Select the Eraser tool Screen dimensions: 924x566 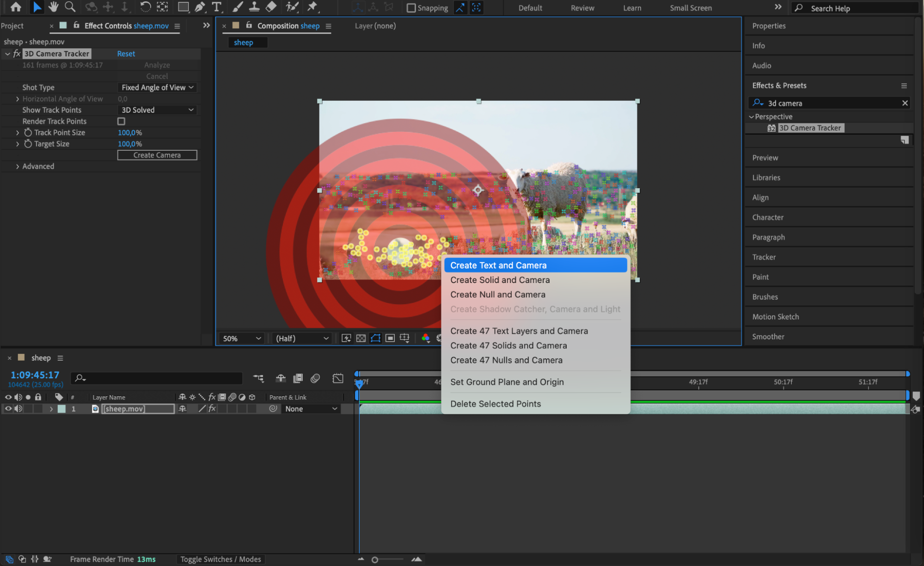click(271, 7)
